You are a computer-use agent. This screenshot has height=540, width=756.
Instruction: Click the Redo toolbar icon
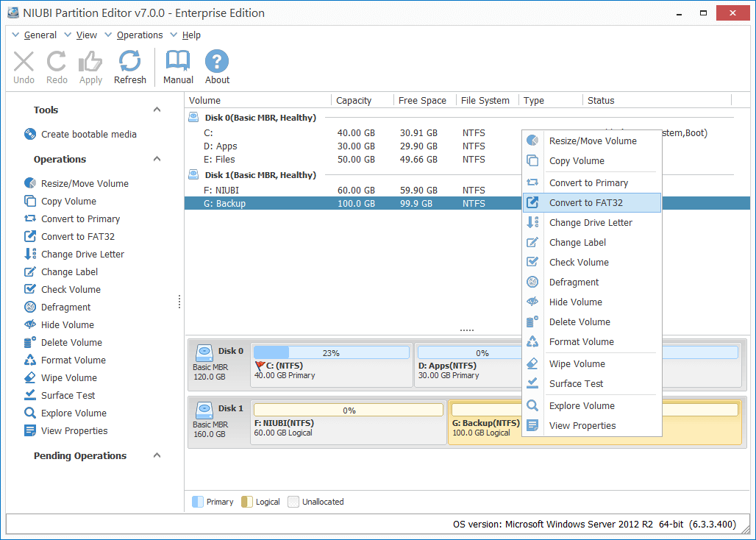pyautogui.click(x=57, y=62)
